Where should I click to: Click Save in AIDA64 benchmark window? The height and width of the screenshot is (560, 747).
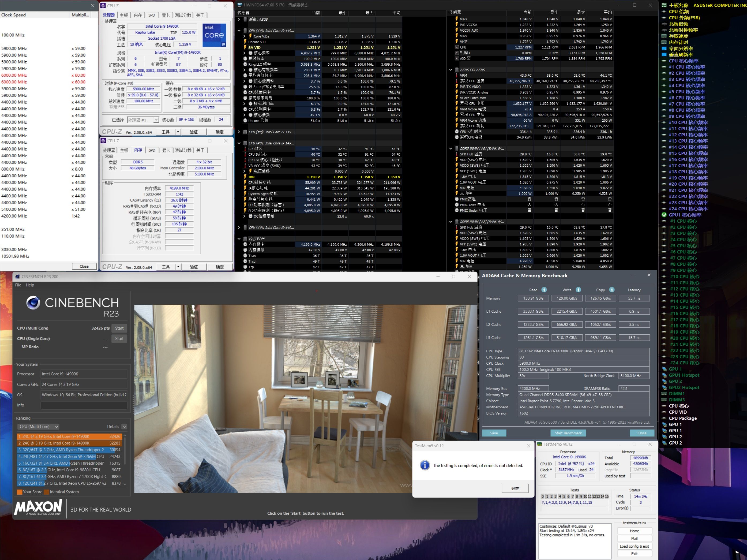pos(494,433)
